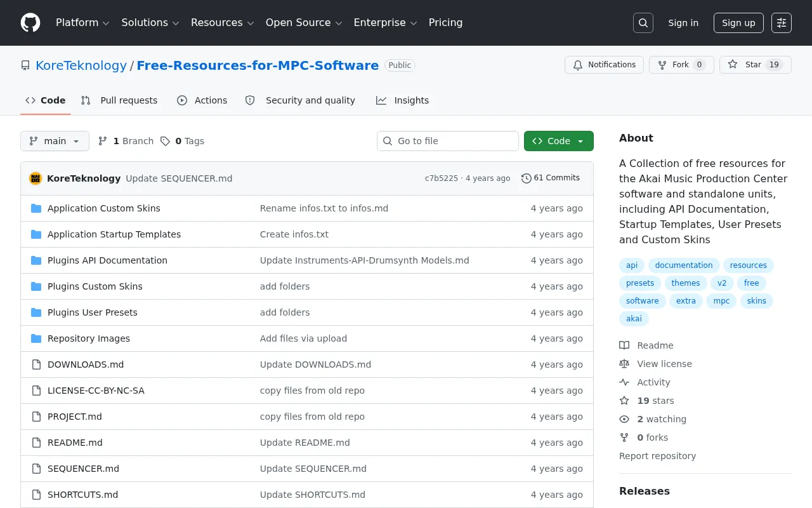This screenshot has height=508, width=812.
Task: Click the DOWNLOADS.md file icon
Action: (36, 364)
